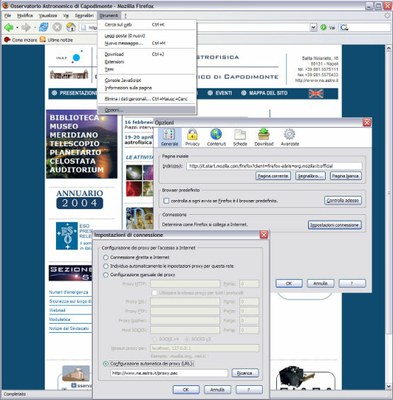
Task: Select the Privacy padlock icon in Opzioni
Action: click(x=192, y=137)
